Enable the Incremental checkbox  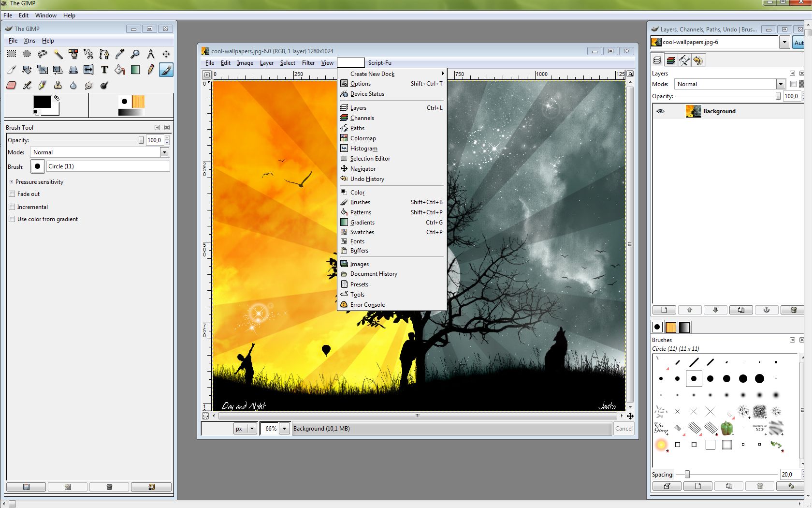(12, 207)
